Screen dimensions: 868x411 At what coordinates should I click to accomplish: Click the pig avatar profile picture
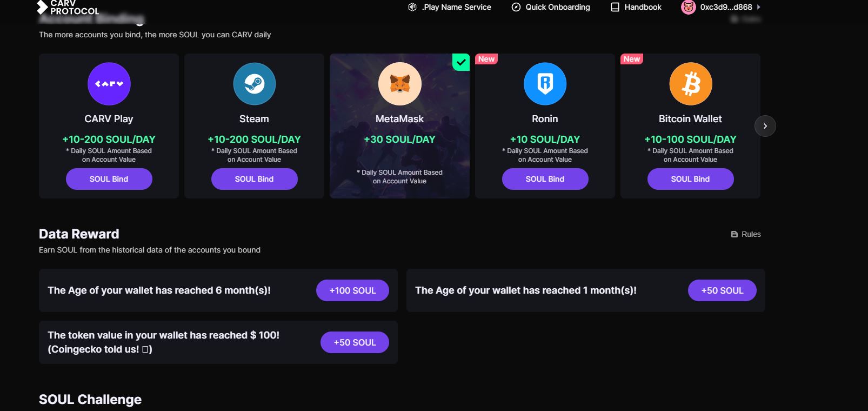(688, 7)
